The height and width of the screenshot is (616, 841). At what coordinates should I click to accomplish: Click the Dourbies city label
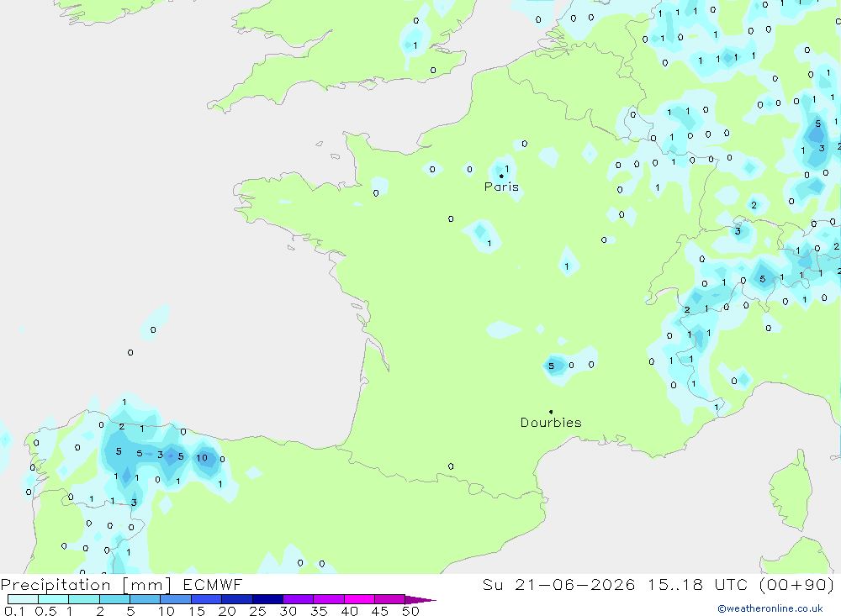tap(551, 423)
